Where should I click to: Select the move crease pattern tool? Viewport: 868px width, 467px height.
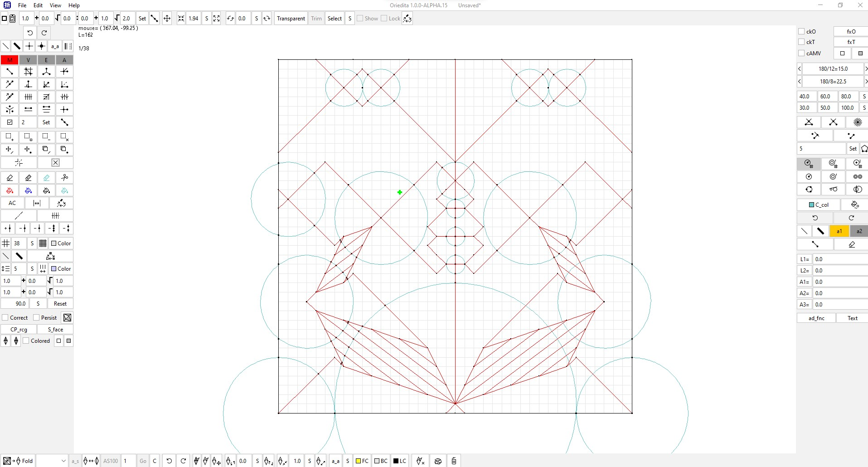pos(10,150)
